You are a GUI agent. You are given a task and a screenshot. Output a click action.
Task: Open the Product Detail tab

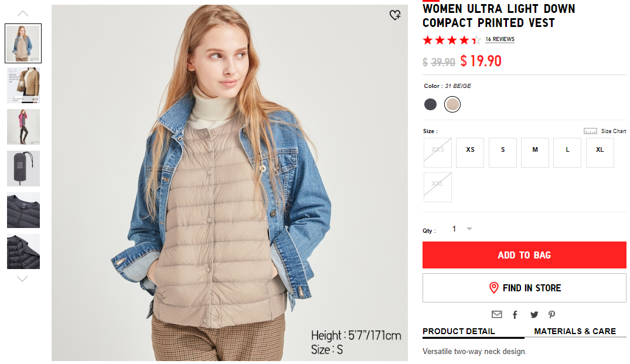tap(458, 331)
